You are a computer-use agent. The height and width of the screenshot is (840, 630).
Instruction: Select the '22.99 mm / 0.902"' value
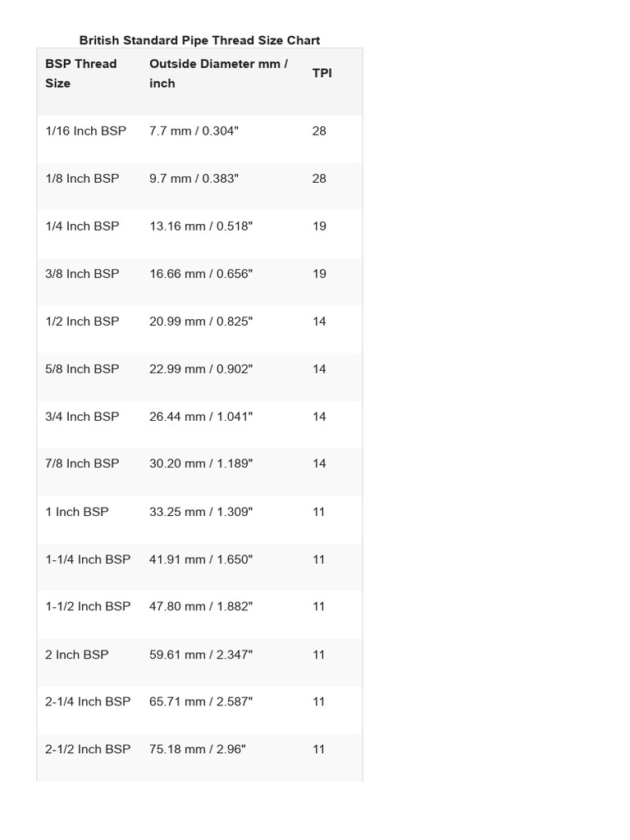tap(201, 368)
